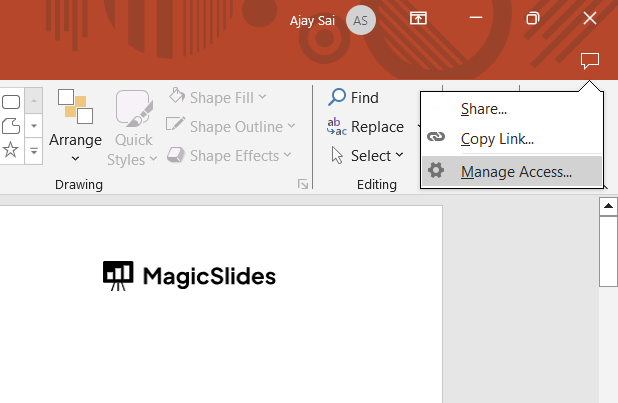Screen dimensions: 618x403
Task: Pick the star shape in gallery
Action: 11,149
